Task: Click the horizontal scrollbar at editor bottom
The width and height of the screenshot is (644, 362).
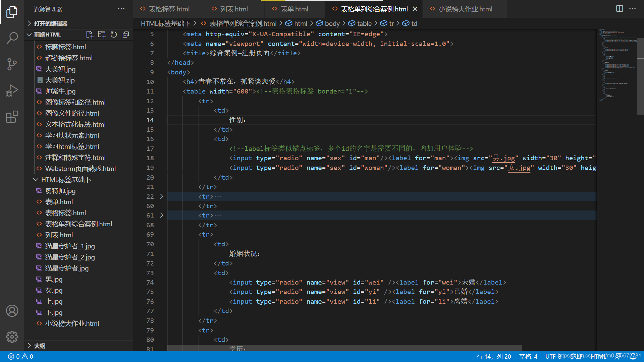Action: coord(344,348)
